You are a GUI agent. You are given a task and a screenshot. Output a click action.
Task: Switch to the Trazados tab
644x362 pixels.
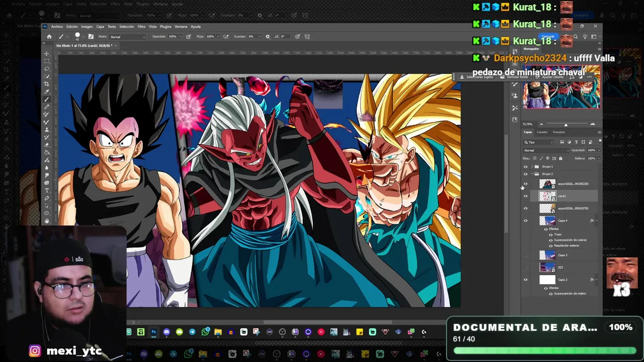tap(558, 132)
